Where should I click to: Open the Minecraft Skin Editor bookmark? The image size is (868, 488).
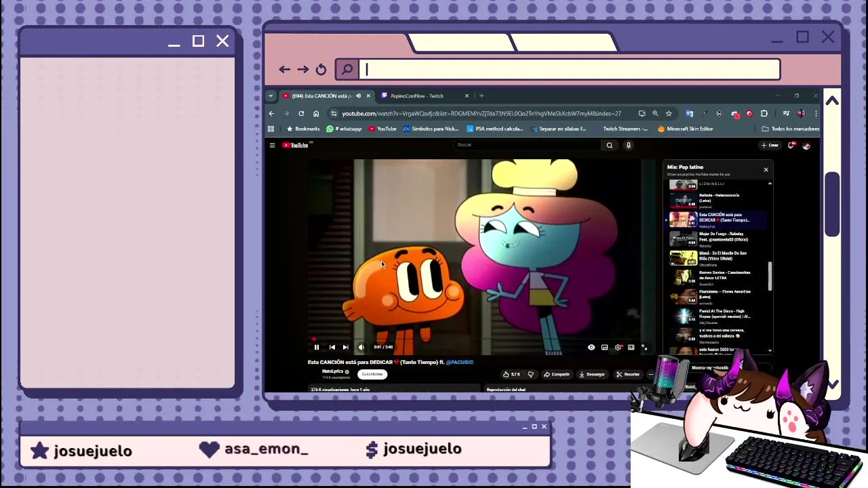click(x=686, y=129)
